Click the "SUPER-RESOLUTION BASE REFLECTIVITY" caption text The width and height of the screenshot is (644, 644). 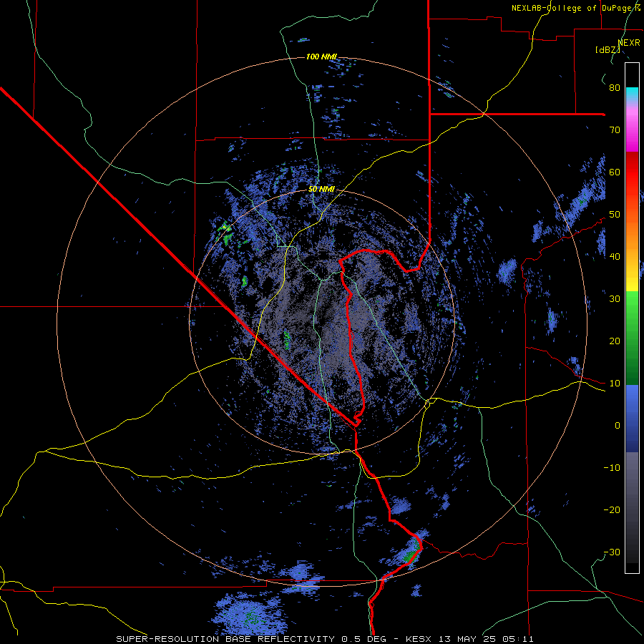point(225,639)
